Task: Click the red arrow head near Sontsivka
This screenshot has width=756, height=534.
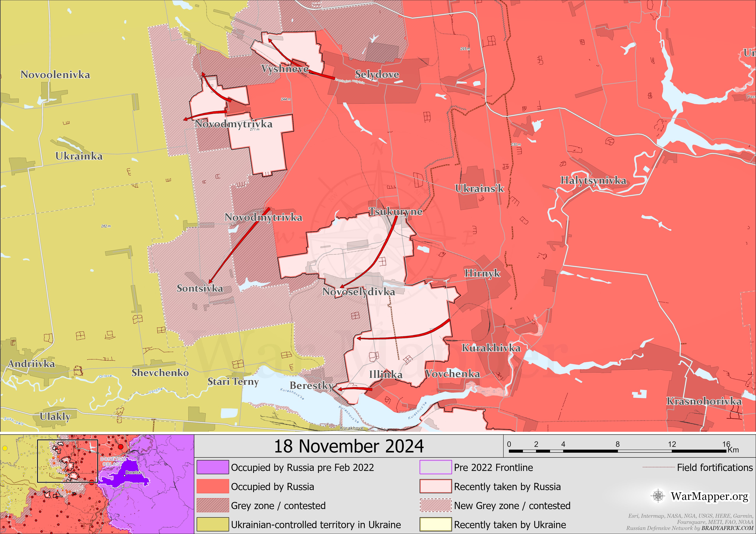Action: 210,282
